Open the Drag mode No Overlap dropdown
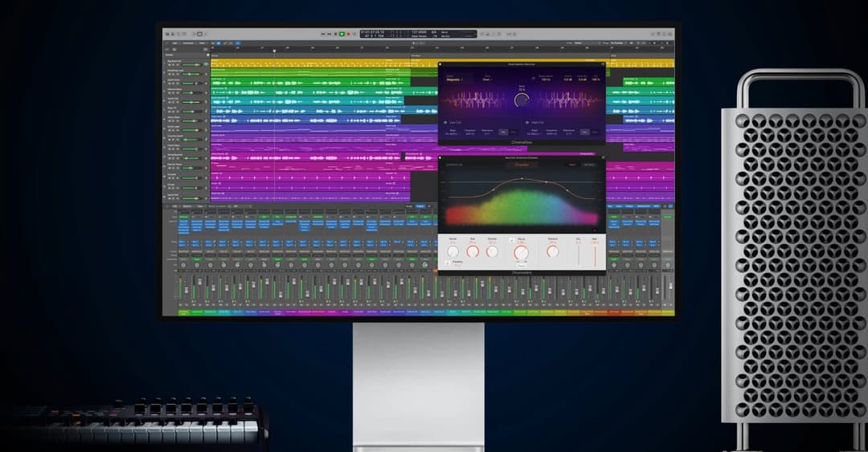The width and height of the screenshot is (868, 452). [x=619, y=43]
